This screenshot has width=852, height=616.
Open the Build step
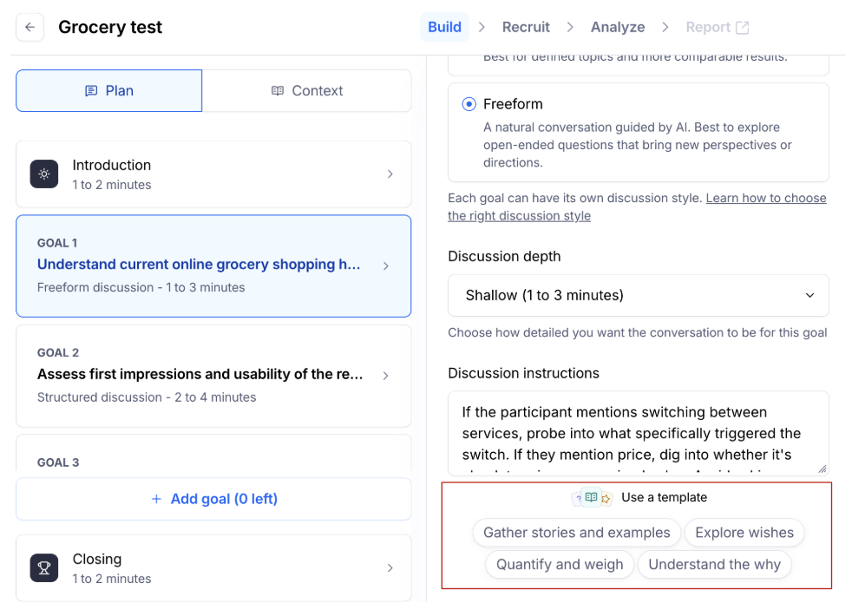pyautogui.click(x=444, y=27)
